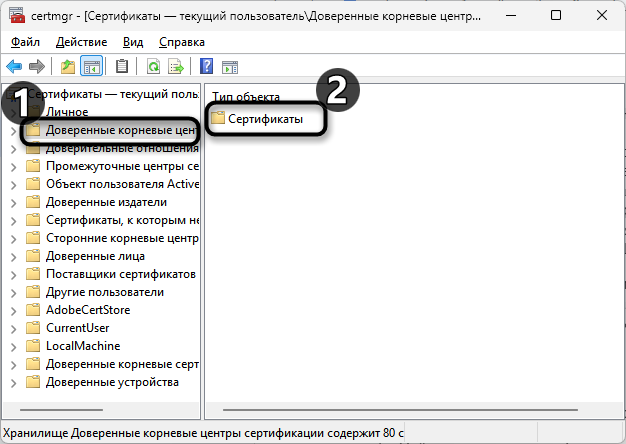This screenshot has width=626, height=444.
Task: Expand Промежуточные центры node
Action: coord(13,167)
